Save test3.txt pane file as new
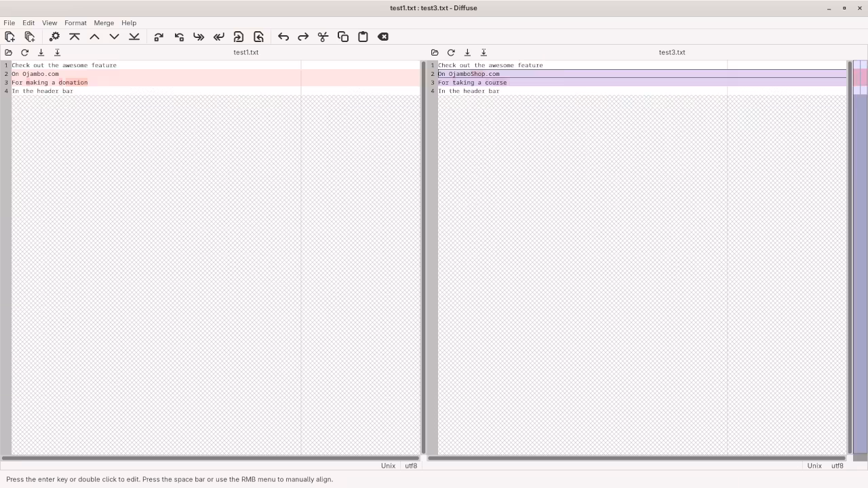 484,52
